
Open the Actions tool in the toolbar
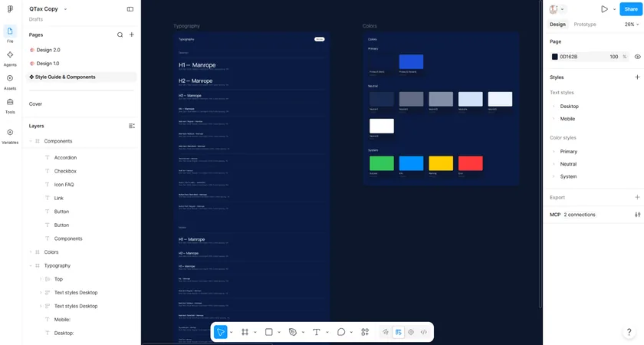pos(365,332)
